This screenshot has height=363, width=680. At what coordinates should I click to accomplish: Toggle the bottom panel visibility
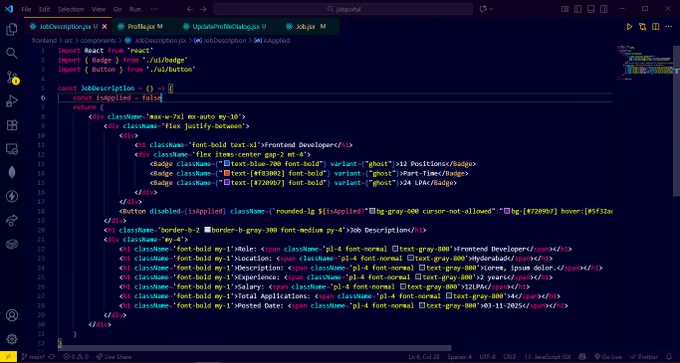coord(591,9)
